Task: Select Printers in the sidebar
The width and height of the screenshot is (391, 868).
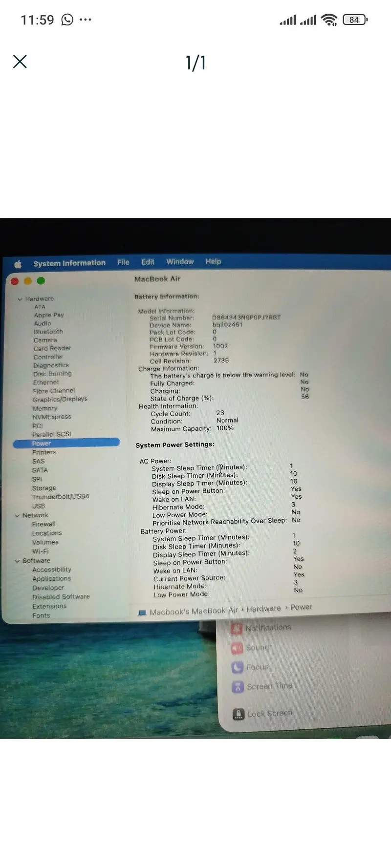Action: pos(44,452)
